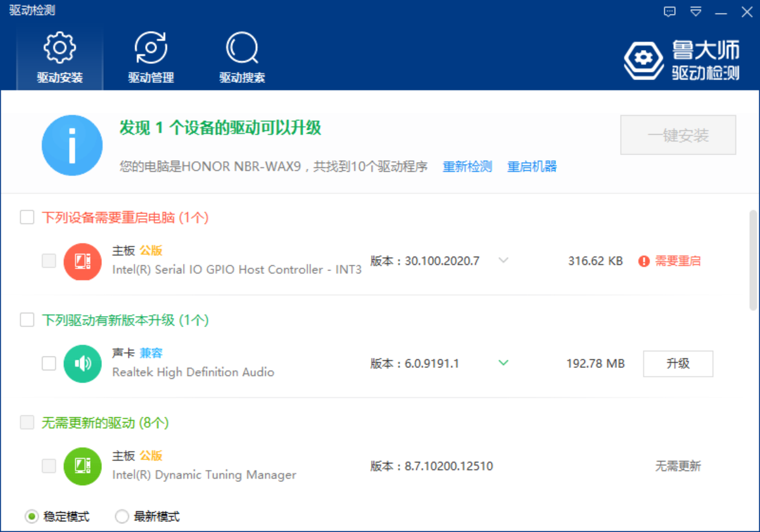Click 升级 for Realtek High Definition Audio
This screenshot has height=532, width=760.
(x=678, y=364)
